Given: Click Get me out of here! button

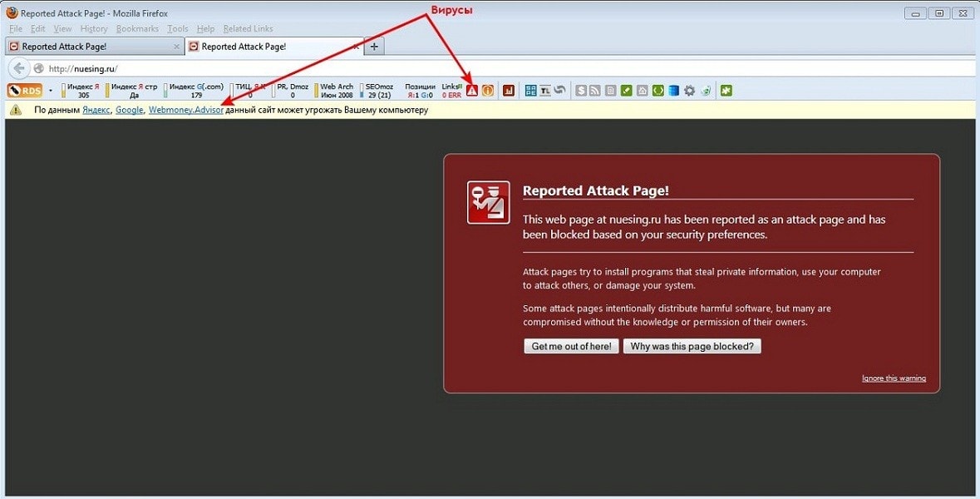Looking at the screenshot, I should (x=571, y=347).
